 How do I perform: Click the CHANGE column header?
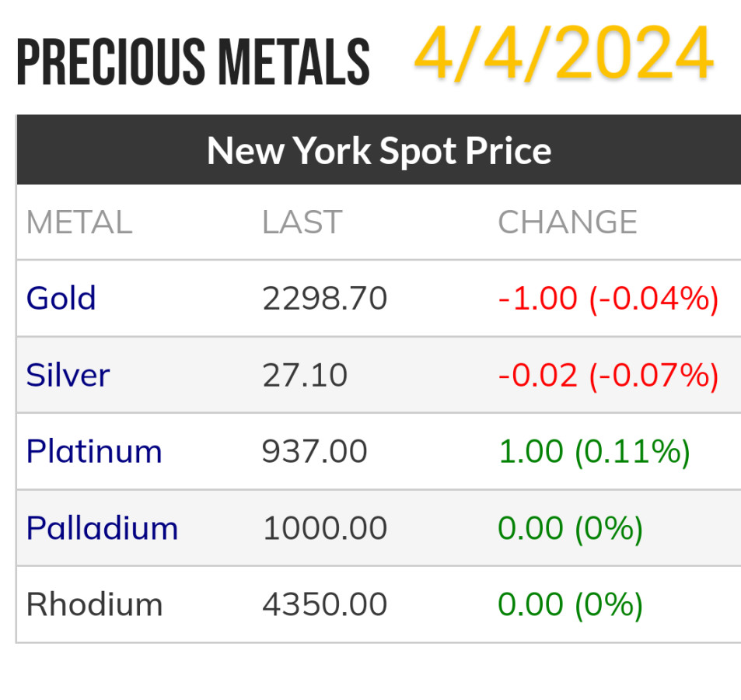568,222
